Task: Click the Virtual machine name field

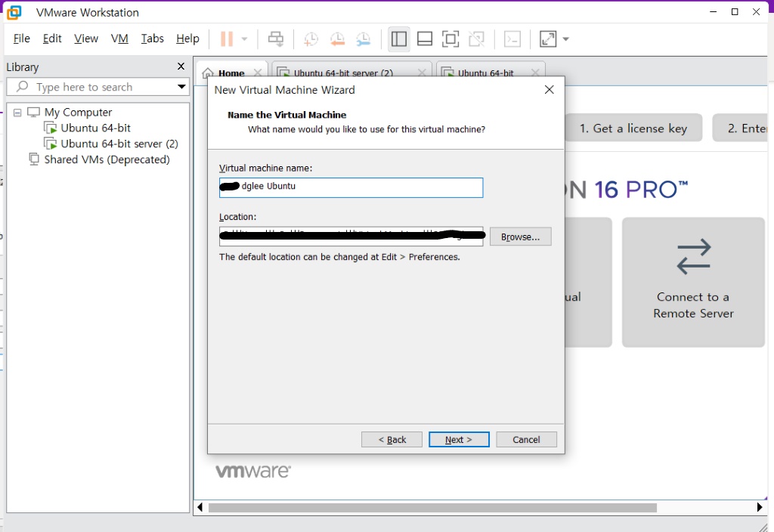Action: click(351, 187)
